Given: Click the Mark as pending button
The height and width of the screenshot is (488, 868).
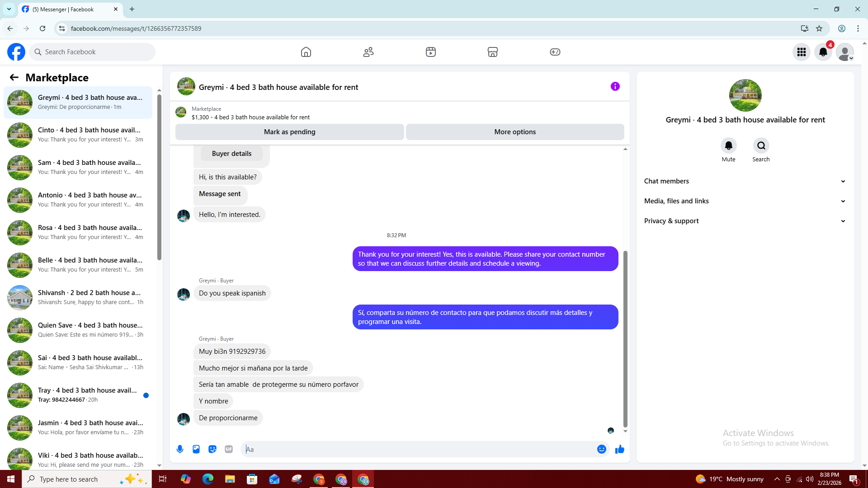Looking at the screenshot, I should pos(289,132).
